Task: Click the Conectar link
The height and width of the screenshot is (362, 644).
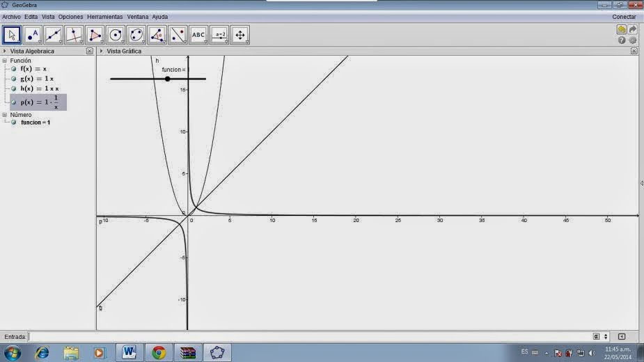Action: 624,17
